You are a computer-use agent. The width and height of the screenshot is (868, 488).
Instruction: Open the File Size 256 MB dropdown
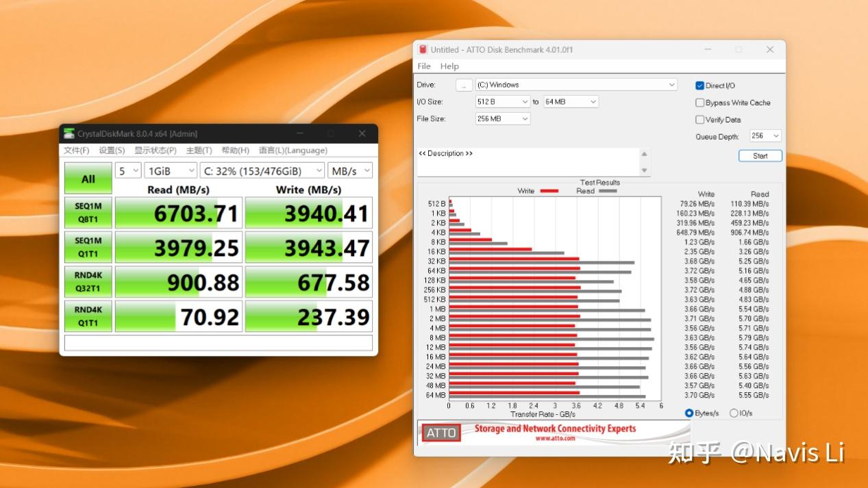(503, 118)
